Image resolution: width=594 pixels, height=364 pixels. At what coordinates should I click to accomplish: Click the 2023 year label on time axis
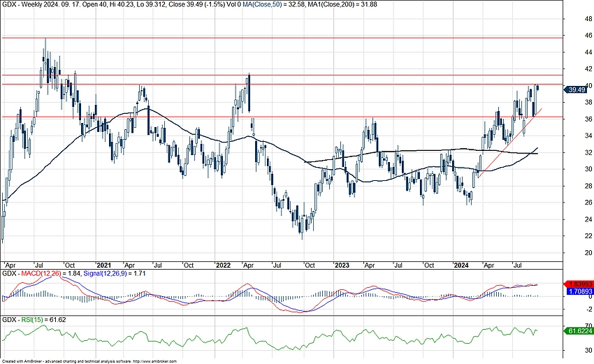click(x=342, y=265)
